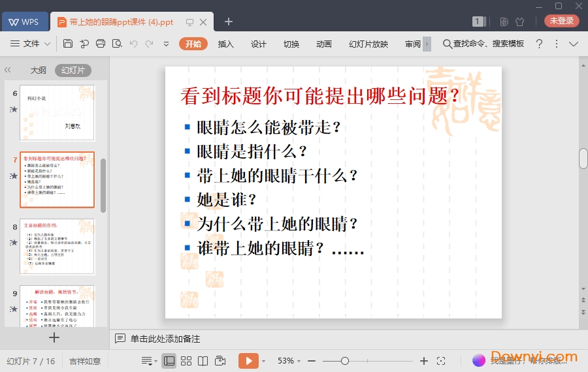Open slideshow play options dropdown arrow

(264, 361)
